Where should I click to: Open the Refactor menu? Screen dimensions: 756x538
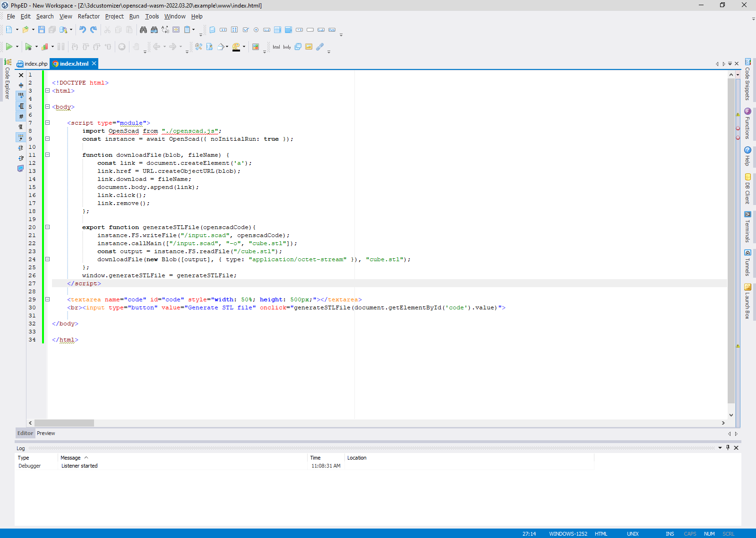coord(89,17)
